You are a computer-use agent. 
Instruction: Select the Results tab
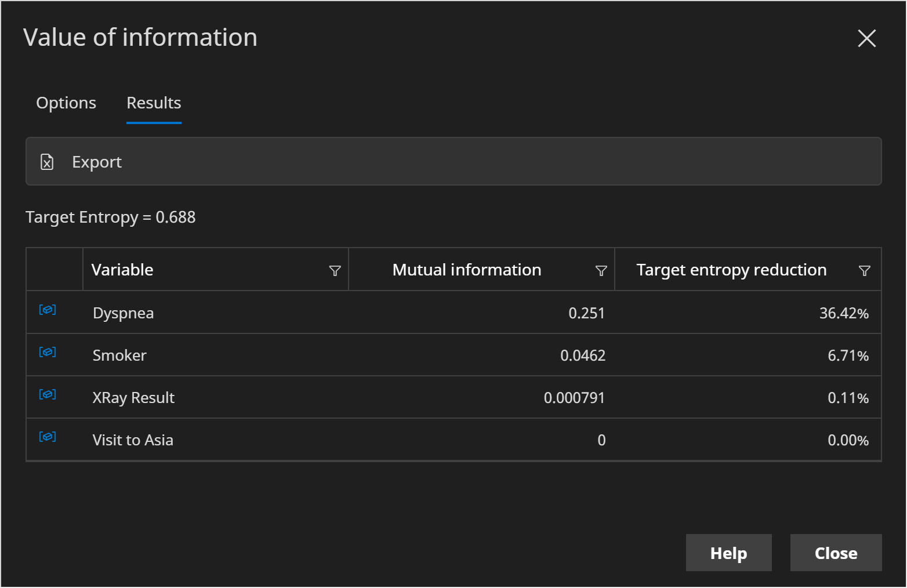tap(154, 103)
